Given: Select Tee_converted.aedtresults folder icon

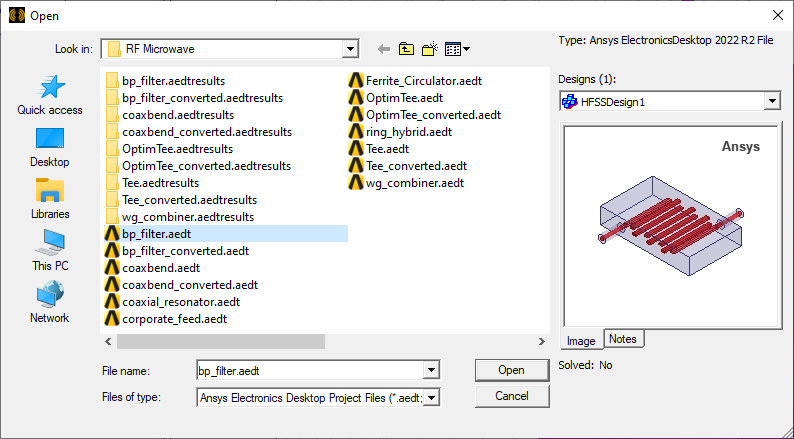Looking at the screenshot, I should (x=112, y=200).
